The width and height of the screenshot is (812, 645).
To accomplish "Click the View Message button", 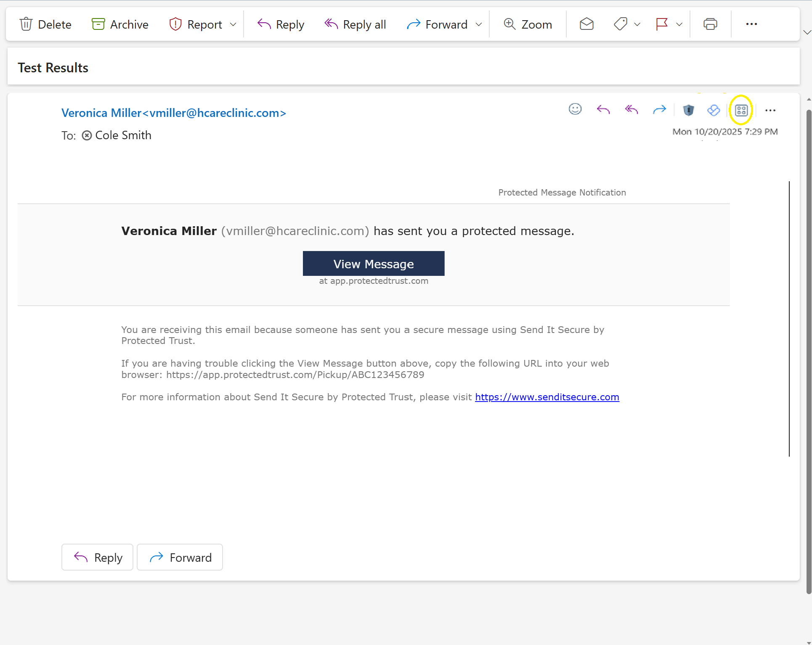I will point(373,264).
